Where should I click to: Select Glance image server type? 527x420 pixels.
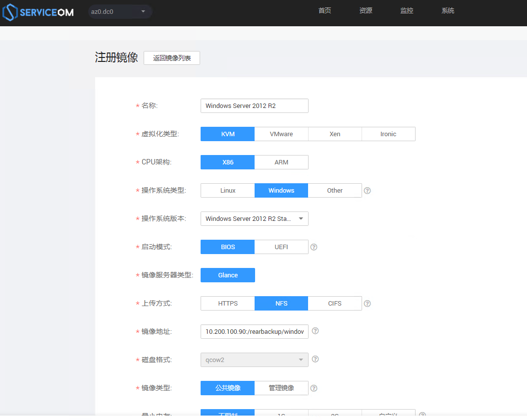[227, 275]
